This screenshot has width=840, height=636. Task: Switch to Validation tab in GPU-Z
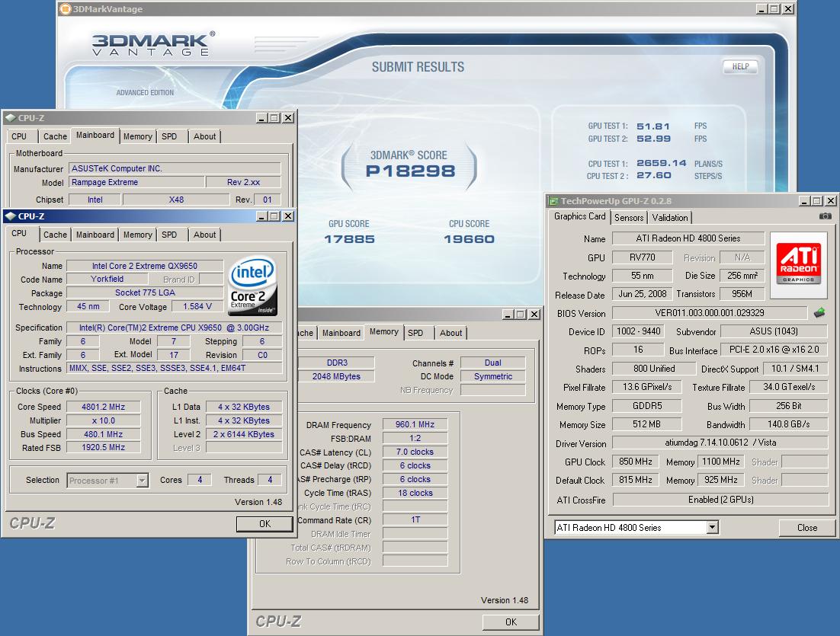pos(670,217)
